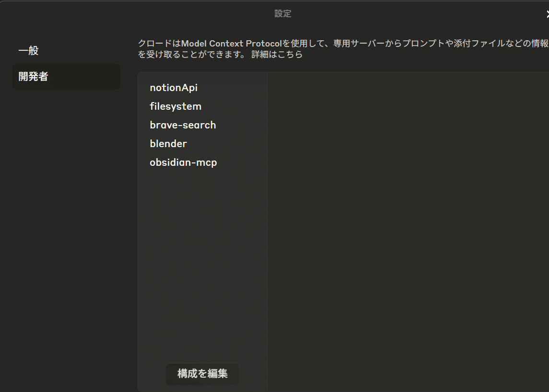Image resolution: width=549 pixels, height=392 pixels.
Task: Check the filesystem server status
Action: (175, 106)
